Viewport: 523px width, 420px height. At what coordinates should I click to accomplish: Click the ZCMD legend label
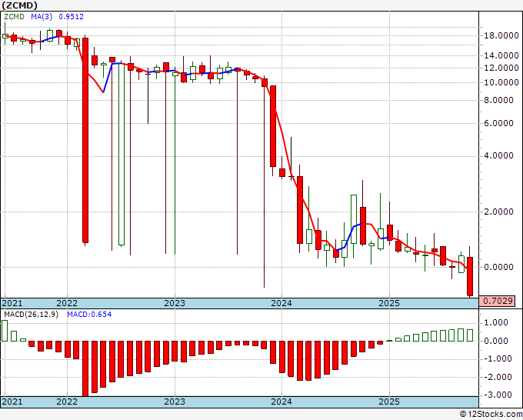pyautogui.click(x=14, y=17)
